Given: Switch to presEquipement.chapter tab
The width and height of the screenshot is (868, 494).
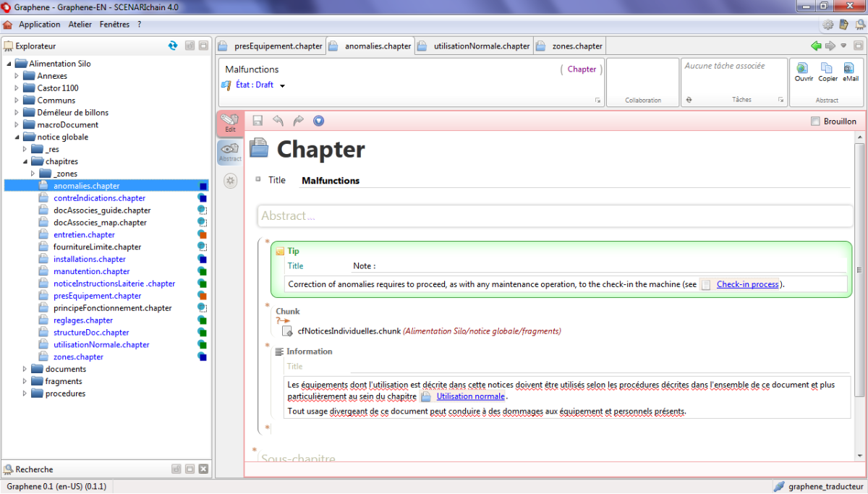Looking at the screenshot, I should pyautogui.click(x=271, y=46).
